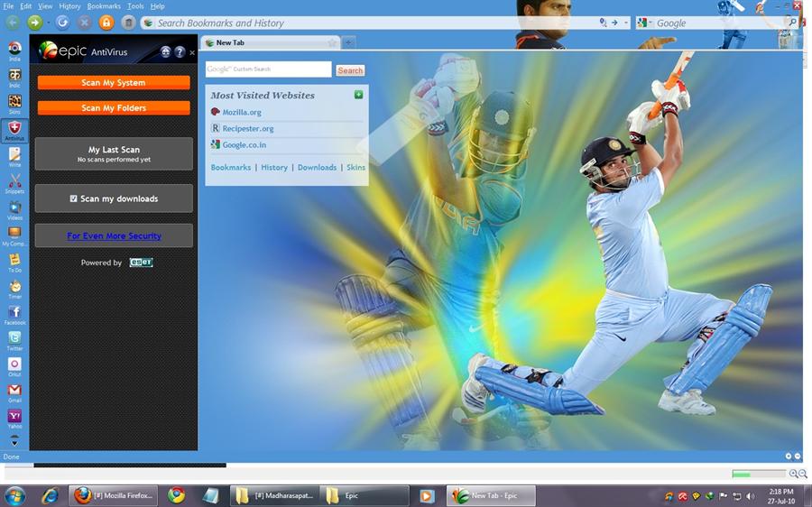Open For Even More Security link
The image size is (812, 507).
[x=114, y=235]
